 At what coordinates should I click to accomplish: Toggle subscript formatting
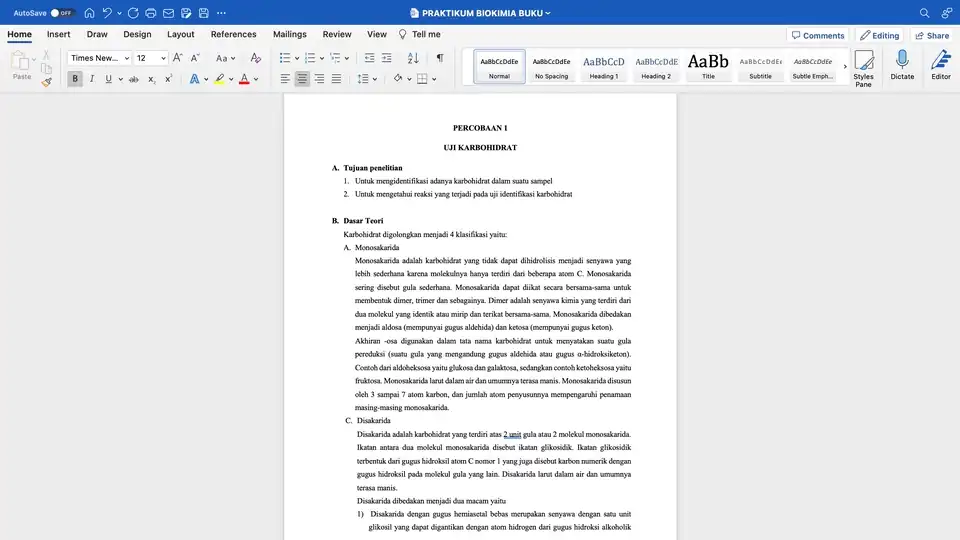[x=151, y=79]
